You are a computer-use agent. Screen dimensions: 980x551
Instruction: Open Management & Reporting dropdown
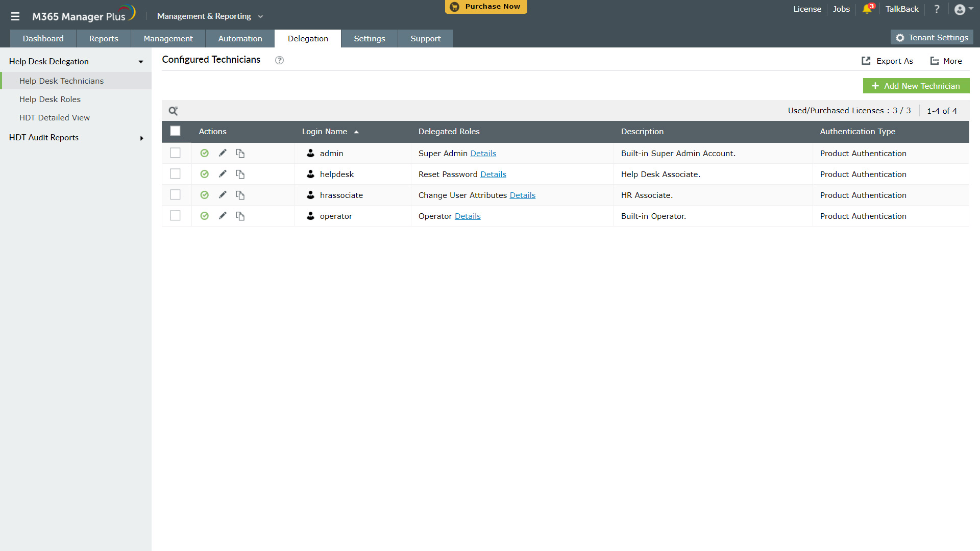coord(210,16)
